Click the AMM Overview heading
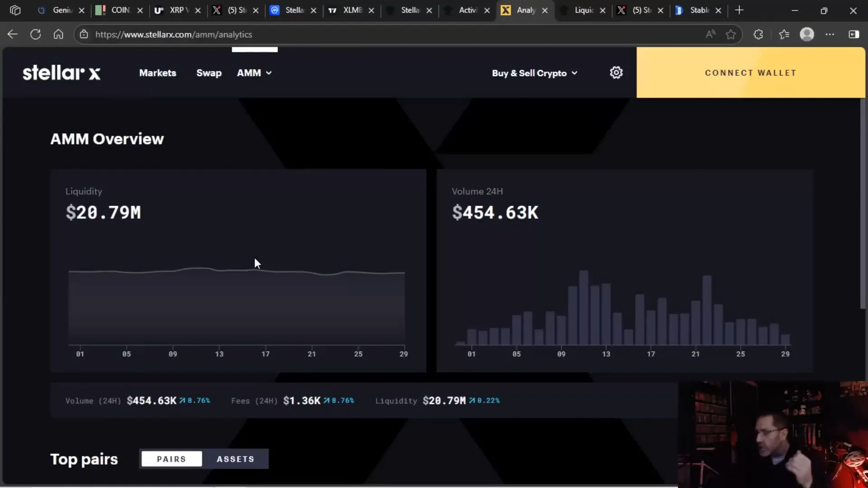 [107, 139]
